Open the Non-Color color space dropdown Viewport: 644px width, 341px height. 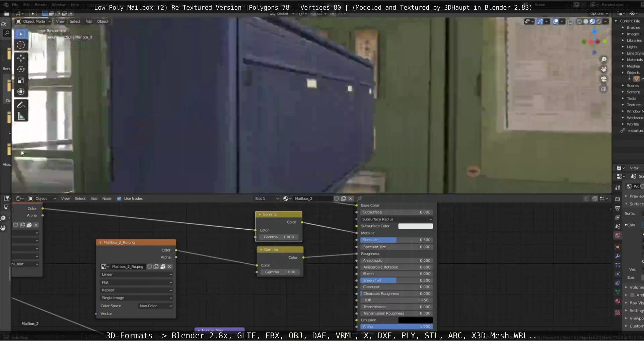(156, 306)
